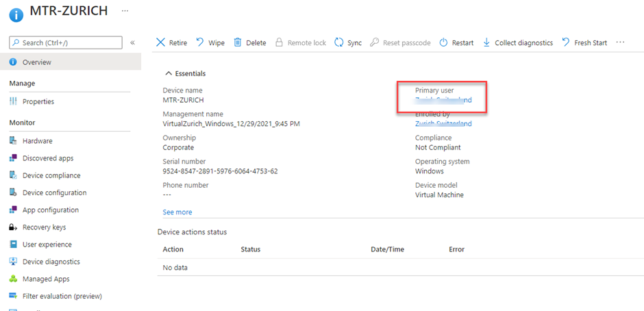Screen dimensions: 644x311
Task: Open the toolbar more options ellipsis
Action: click(620, 42)
